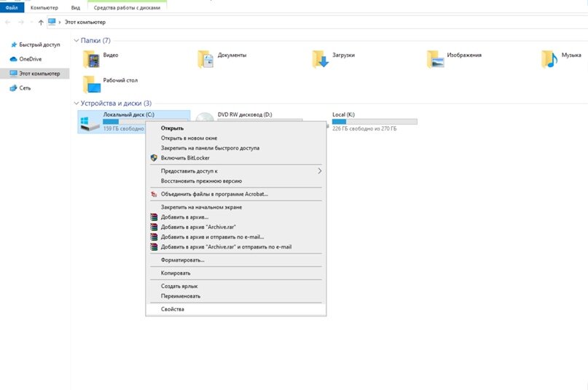Go up one level with the arrow
This screenshot has height=390, width=588.
41,22
